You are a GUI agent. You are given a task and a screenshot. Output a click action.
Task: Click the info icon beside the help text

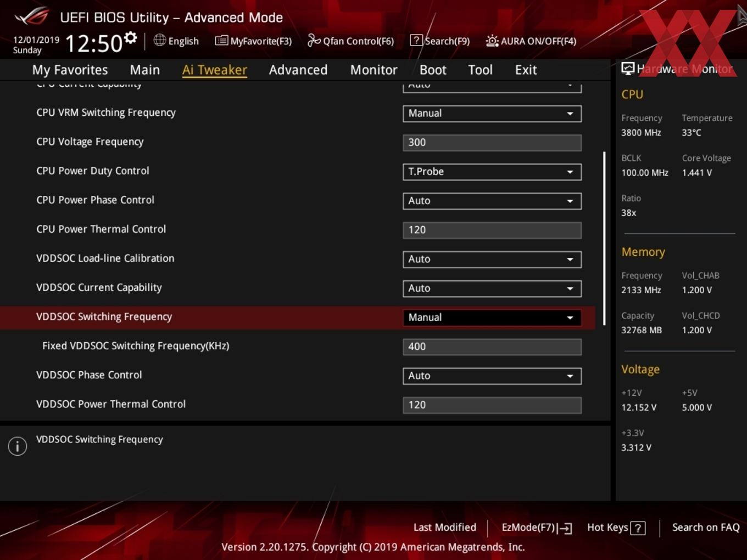click(18, 446)
